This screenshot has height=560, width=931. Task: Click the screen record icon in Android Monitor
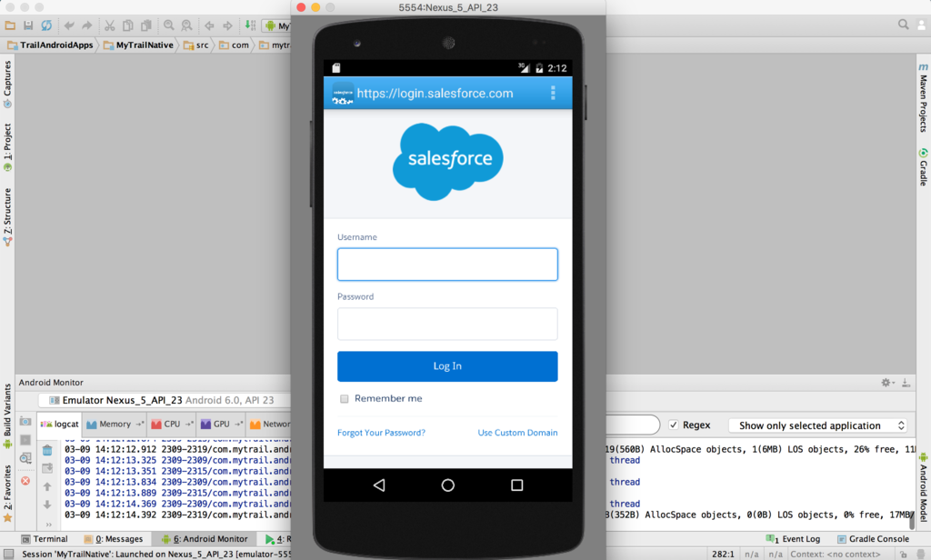pos(25,440)
